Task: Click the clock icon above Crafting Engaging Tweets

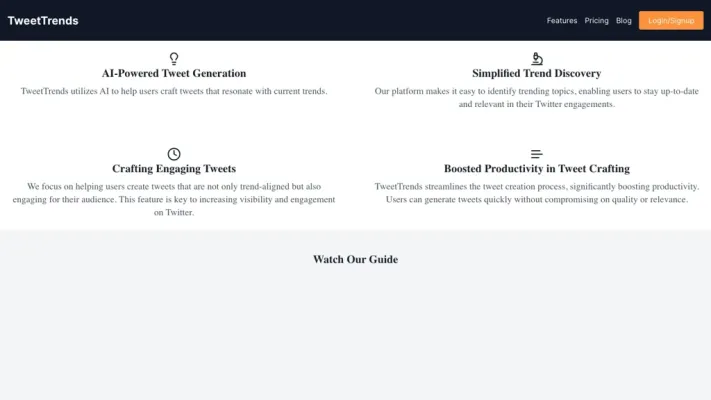Action: click(174, 154)
